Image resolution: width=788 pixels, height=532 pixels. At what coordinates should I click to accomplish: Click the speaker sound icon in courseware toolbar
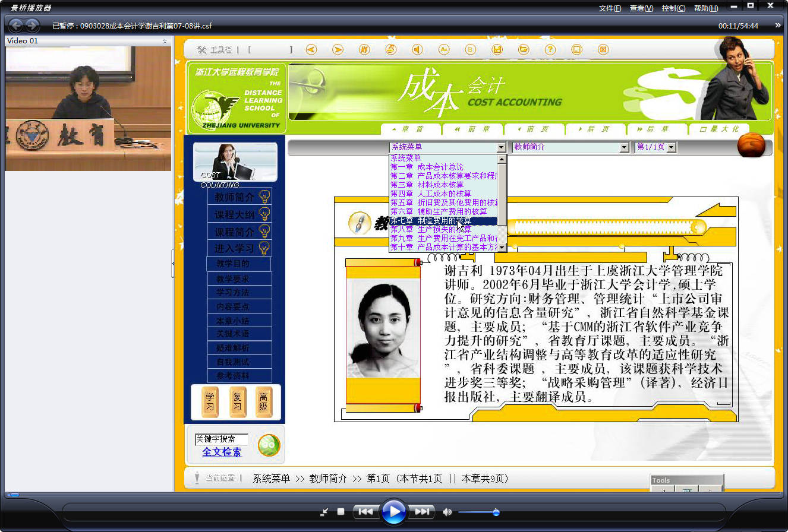[418, 50]
